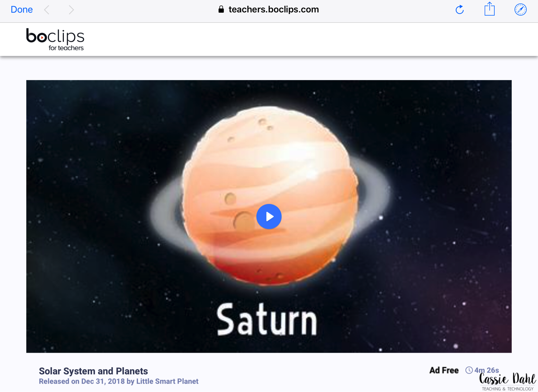Select the teachers.boclips.com address text
Viewport: 538px width, 392px height.
(274, 10)
